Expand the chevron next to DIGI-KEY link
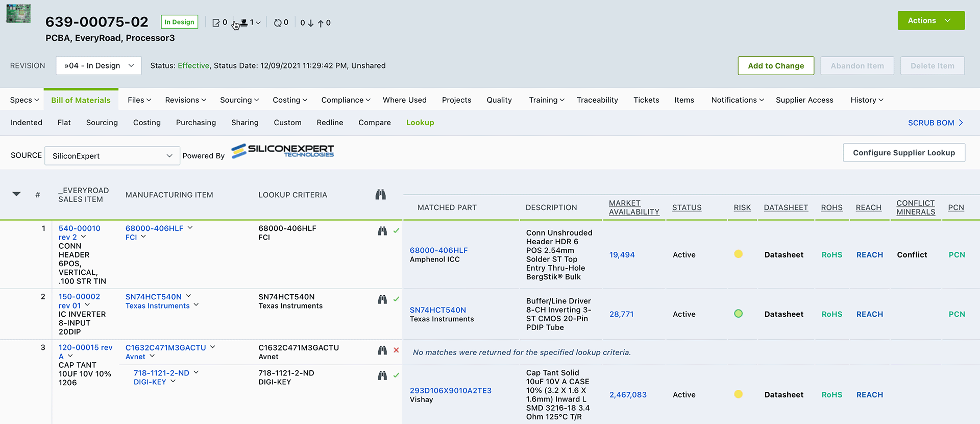Screen dimensions: 980x424 tap(173, 381)
